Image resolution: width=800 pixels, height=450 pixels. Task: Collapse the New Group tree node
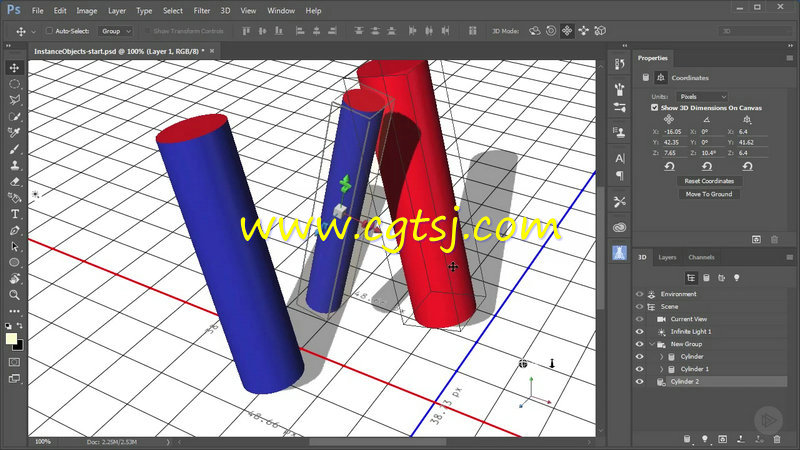pos(652,344)
